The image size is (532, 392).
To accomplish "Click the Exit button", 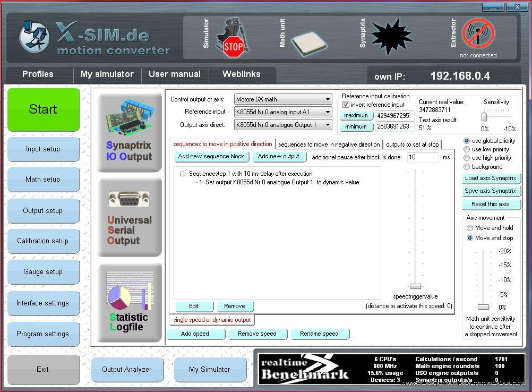I will point(43,369).
